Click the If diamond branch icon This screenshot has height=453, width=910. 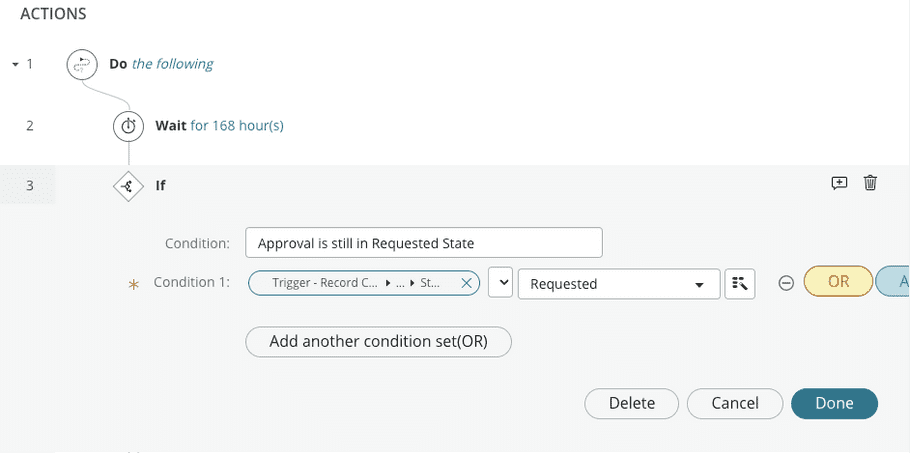[x=128, y=186]
